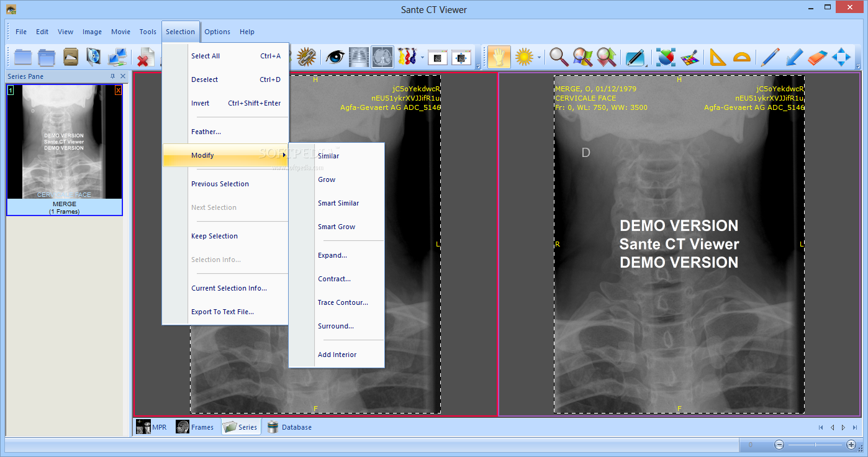Select the orange protractor tool

(x=741, y=57)
